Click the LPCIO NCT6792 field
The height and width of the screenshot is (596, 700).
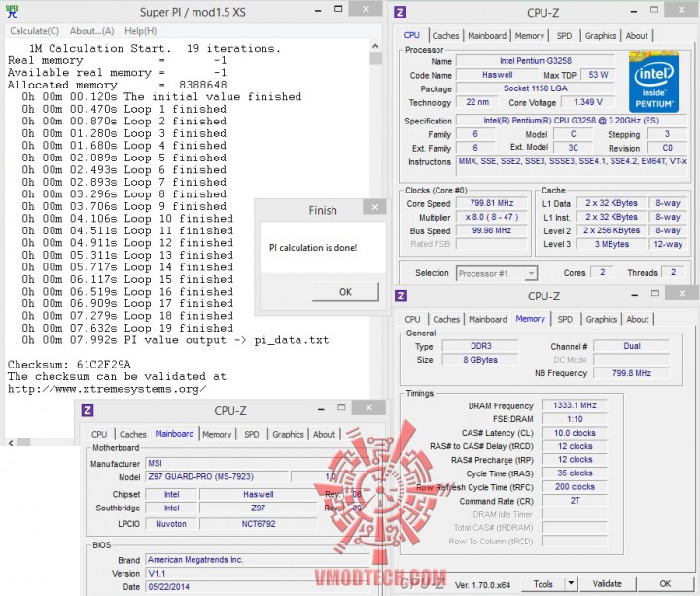(259, 524)
